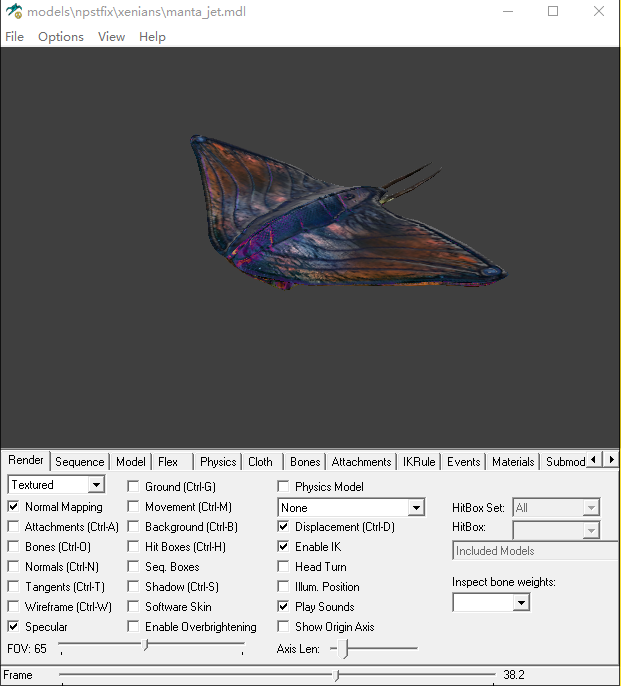The height and width of the screenshot is (686, 621).
Task: Toggle Tangents (Ctrl-T) checkbox
Action: tap(14, 587)
